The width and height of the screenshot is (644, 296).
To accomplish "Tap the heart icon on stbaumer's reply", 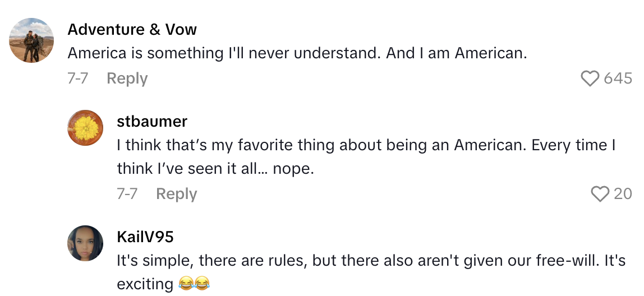I will (600, 194).
